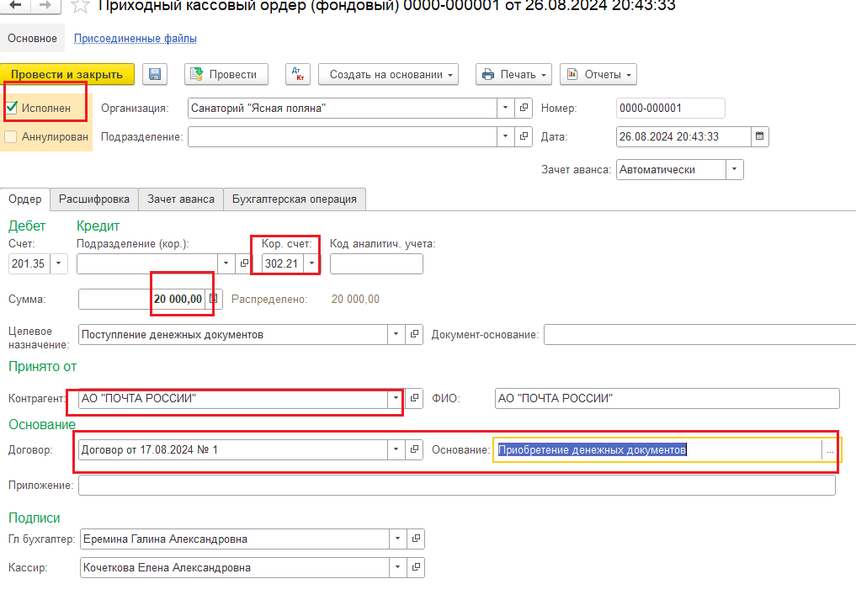
Task: Expand Договор dropdown arrow
Action: click(396, 449)
